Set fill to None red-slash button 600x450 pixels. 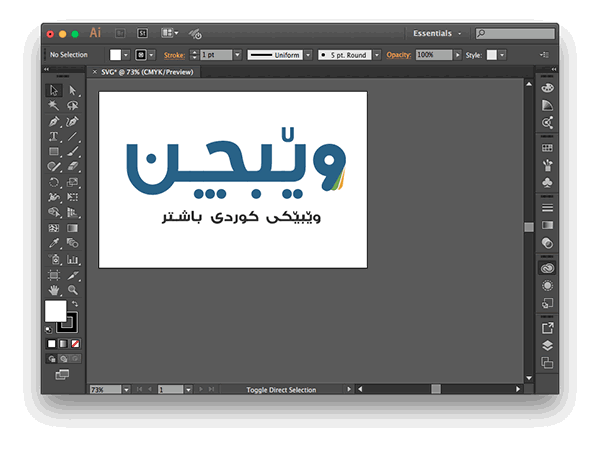pyautogui.click(x=75, y=344)
